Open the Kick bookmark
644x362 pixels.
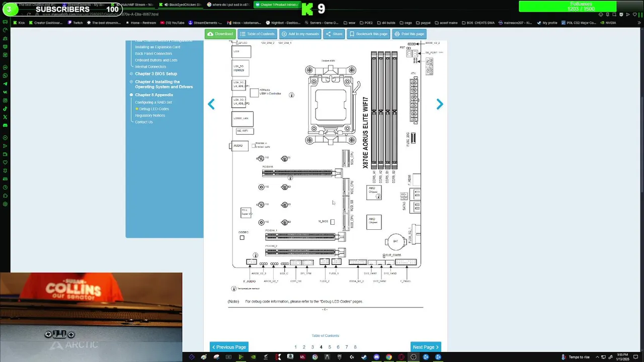click(x=19, y=23)
